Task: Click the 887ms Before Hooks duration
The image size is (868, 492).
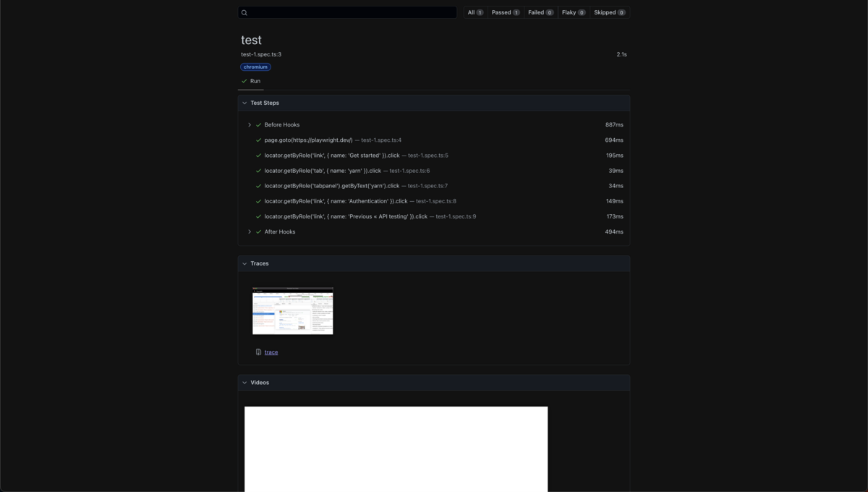Action: coord(614,124)
